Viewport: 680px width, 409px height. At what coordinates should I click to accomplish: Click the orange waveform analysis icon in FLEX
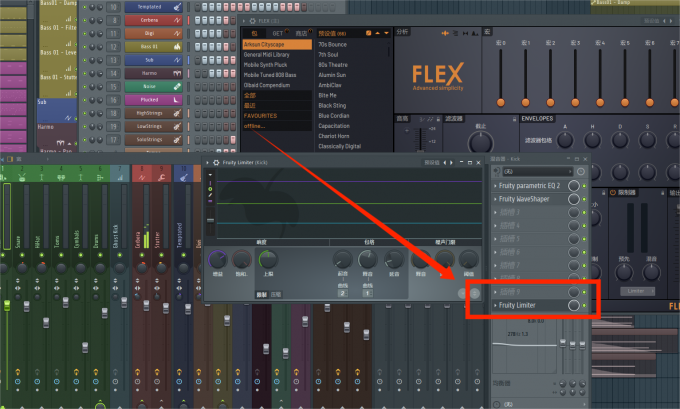pyautogui.click(x=445, y=33)
